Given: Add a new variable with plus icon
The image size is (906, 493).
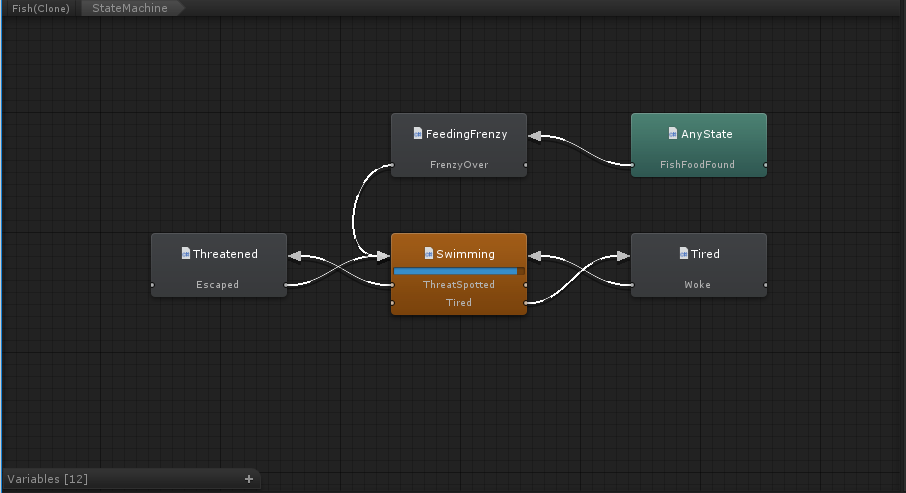Looking at the screenshot, I should tap(249, 479).
